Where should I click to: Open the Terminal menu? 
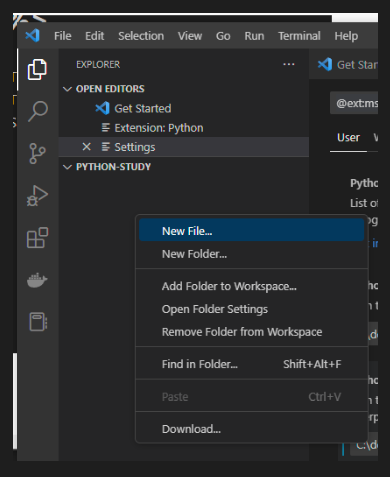pos(299,36)
